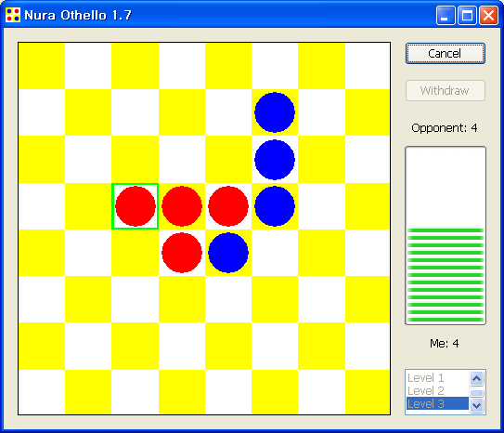Image resolution: width=504 pixels, height=433 pixels.
Task: Click the red disc adjacent to blue disc in row
Action: tap(228, 206)
